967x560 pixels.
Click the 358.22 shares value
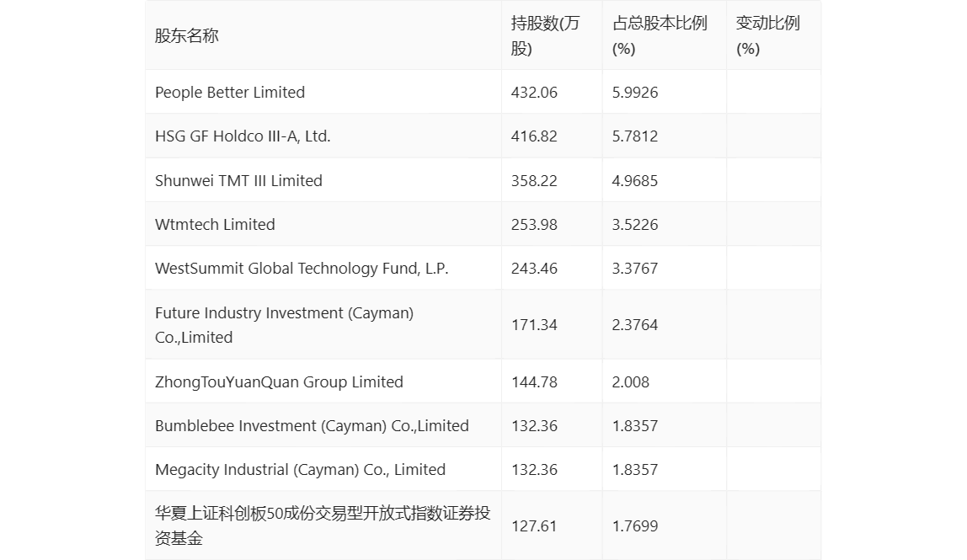[534, 181]
